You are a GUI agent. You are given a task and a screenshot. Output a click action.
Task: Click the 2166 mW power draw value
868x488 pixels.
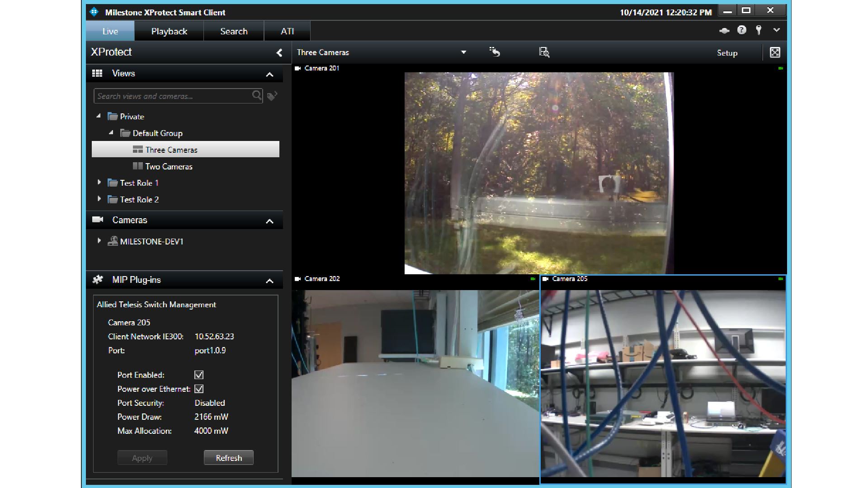pyautogui.click(x=211, y=417)
